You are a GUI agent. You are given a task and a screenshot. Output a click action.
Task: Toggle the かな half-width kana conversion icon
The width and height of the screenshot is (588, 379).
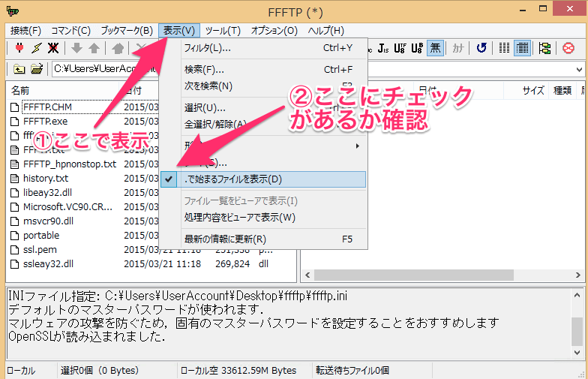[x=457, y=48]
